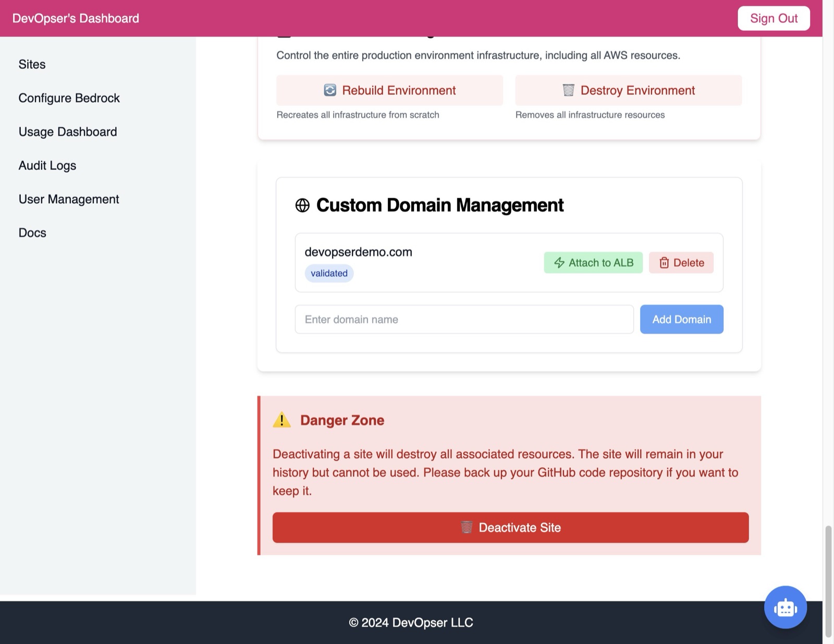Viewport: 834px width, 644px height.
Task: Click the devopserdemo.com domain name
Action: (x=358, y=252)
